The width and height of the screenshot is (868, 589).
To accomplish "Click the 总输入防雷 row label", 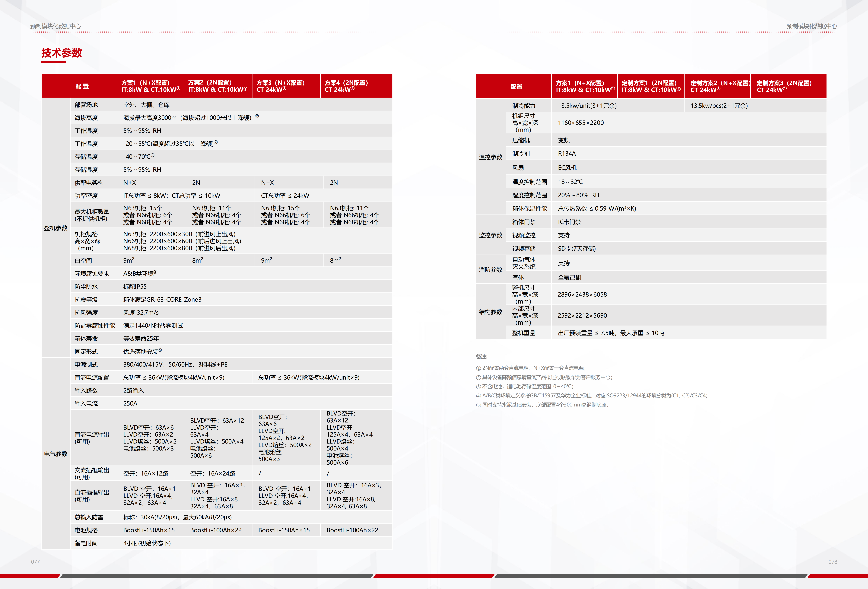I will tap(89, 517).
